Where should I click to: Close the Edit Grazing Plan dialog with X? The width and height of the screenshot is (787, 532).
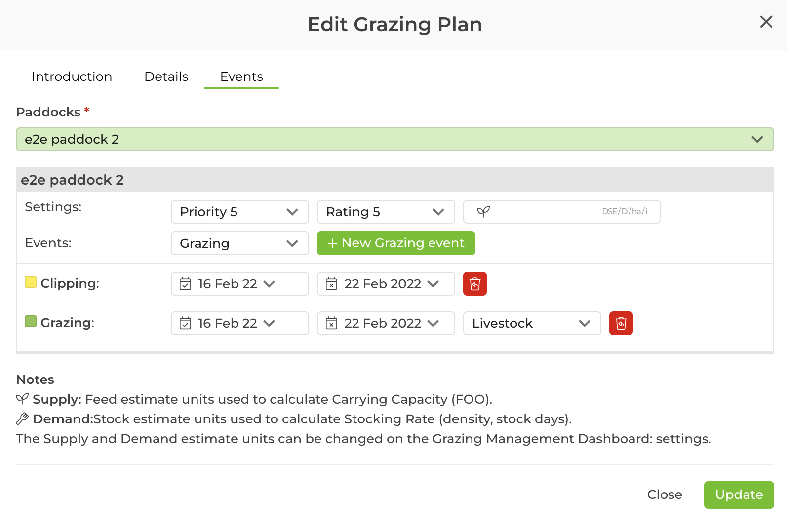766,22
